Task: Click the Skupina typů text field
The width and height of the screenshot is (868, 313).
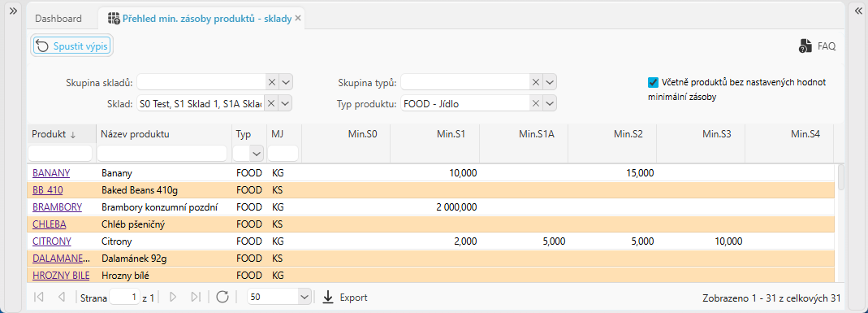Action: tap(465, 83)
